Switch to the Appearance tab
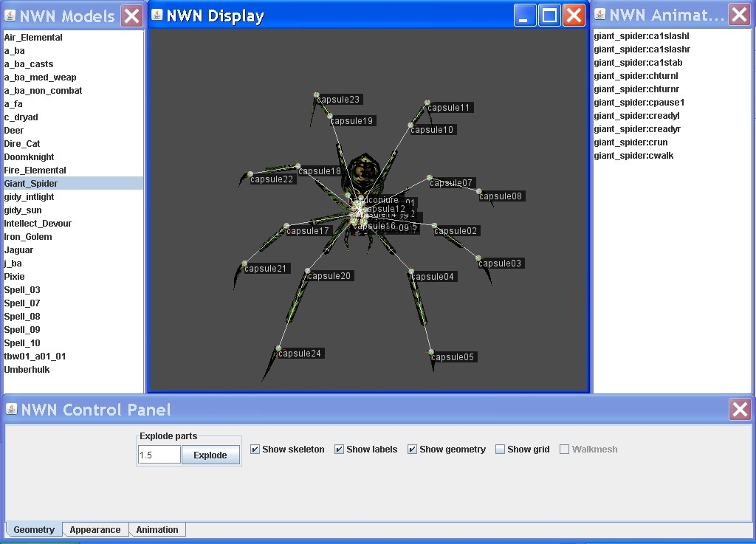Viewport: 756px width, 544px height. [x=95, y=530]
